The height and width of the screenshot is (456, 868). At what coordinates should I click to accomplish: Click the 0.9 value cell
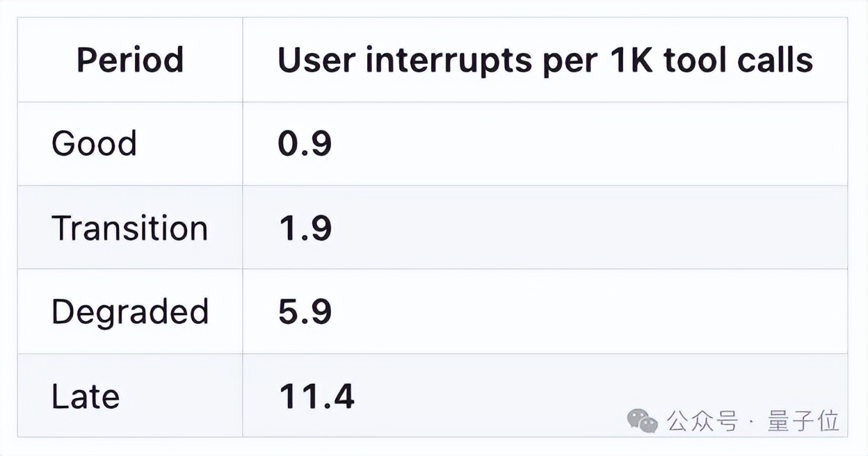pos(305,144)
